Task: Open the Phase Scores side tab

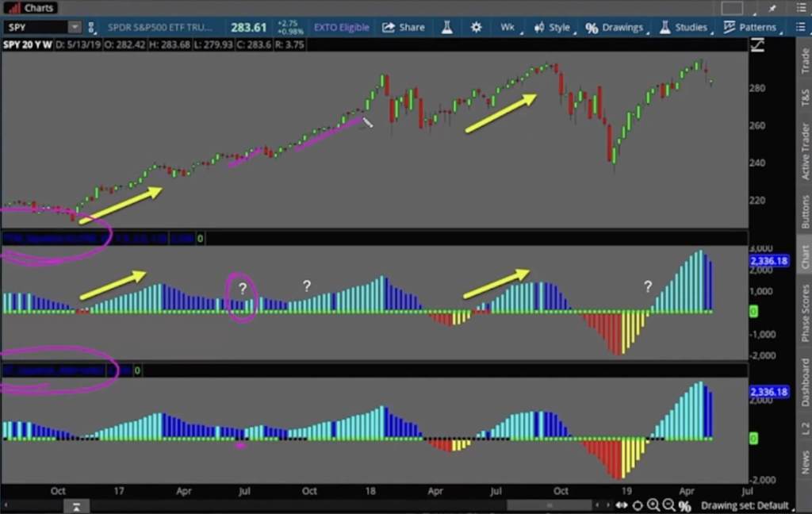Action: point(804,313)
